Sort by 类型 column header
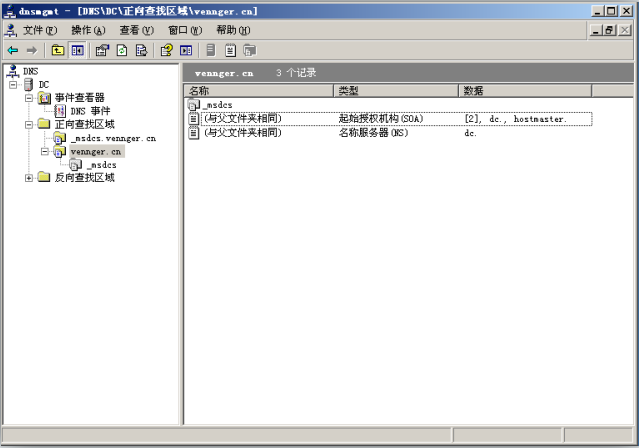Image resolution: width=639 pixels, height=448 pixels. 396,90
